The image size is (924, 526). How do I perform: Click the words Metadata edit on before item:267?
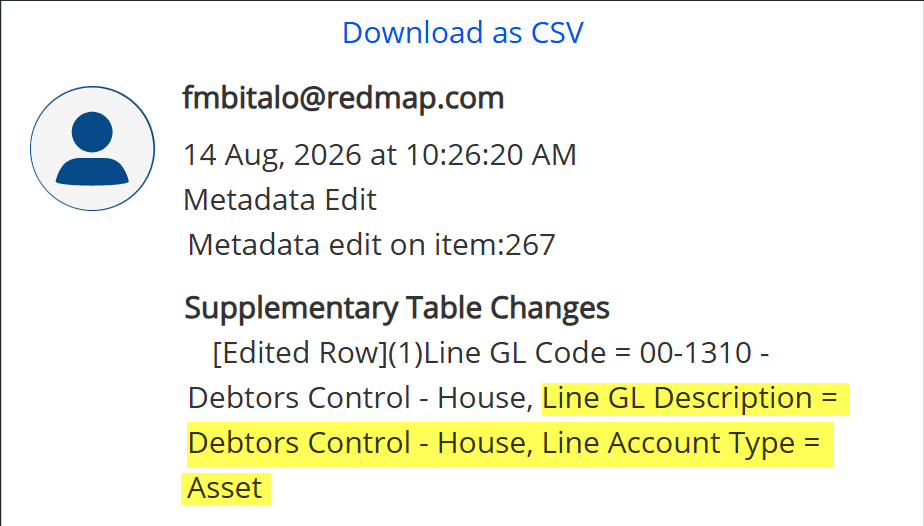click(x=306, y=244)
